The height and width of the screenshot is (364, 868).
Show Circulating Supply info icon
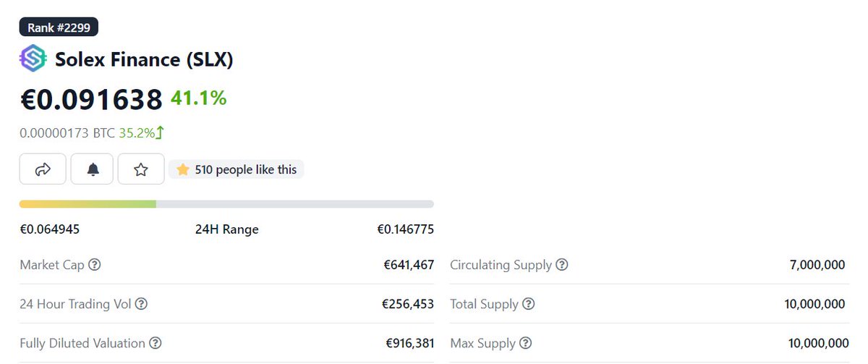(x=562, y=265)
